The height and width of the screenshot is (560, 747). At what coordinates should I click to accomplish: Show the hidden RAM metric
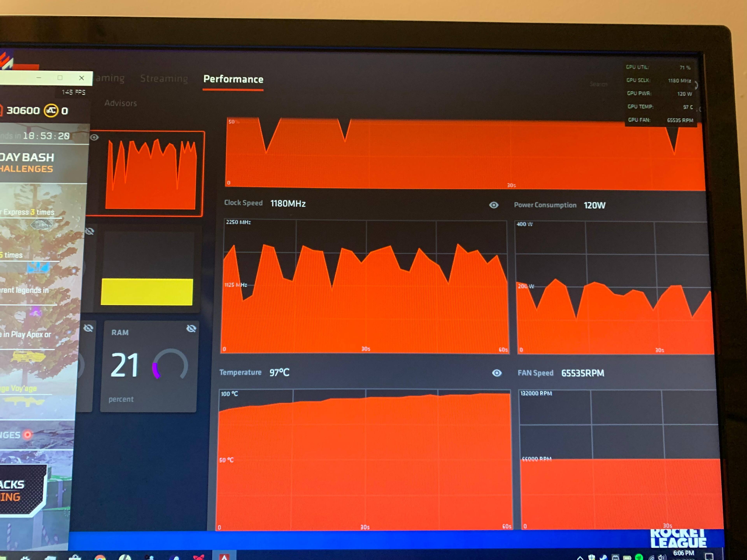[x=191, y=328]
